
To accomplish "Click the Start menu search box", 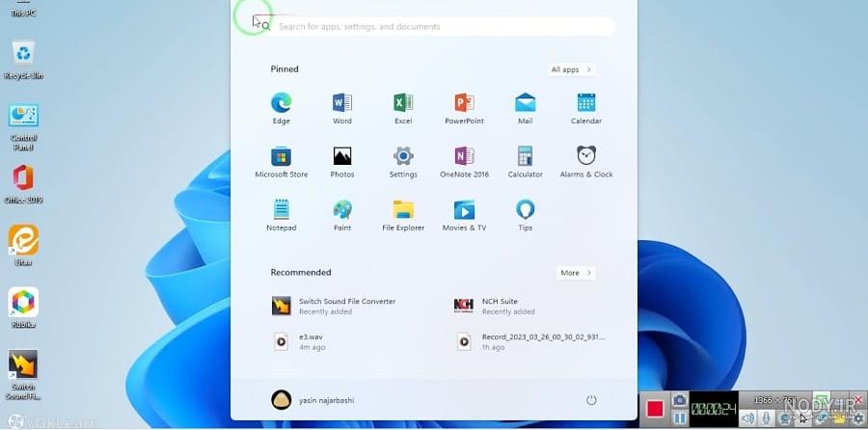I will point(434,26).
